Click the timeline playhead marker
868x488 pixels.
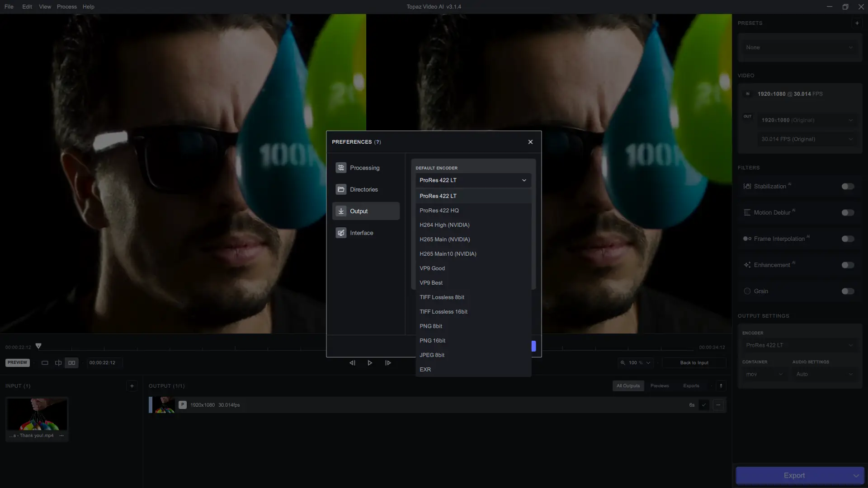(x=38, y=346)
